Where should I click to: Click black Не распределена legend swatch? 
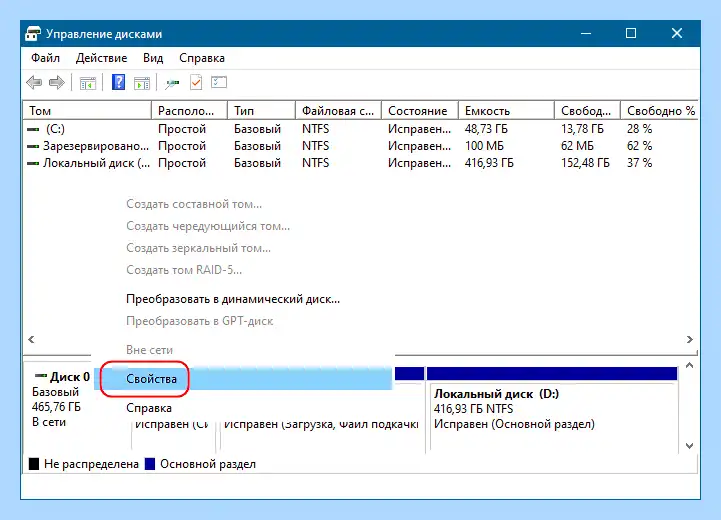point(34,464)
